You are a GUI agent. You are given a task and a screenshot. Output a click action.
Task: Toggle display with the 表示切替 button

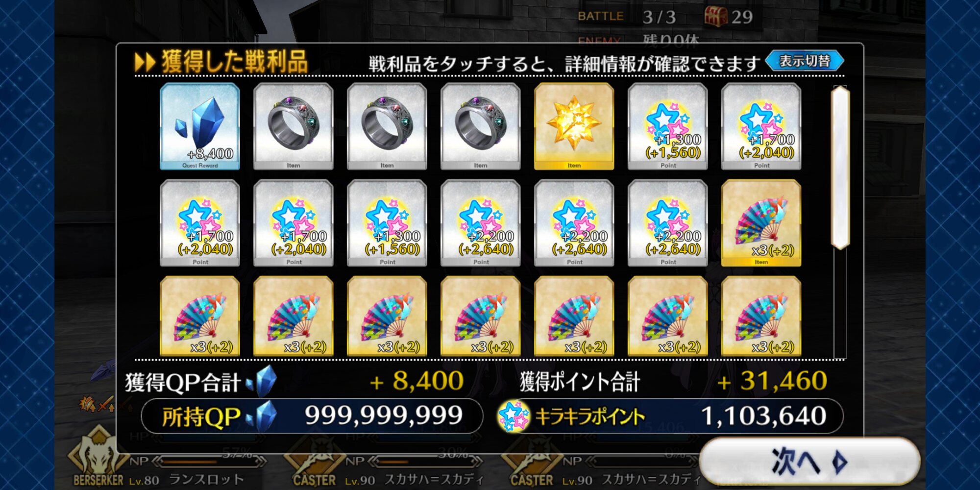[x=805, y=61]
